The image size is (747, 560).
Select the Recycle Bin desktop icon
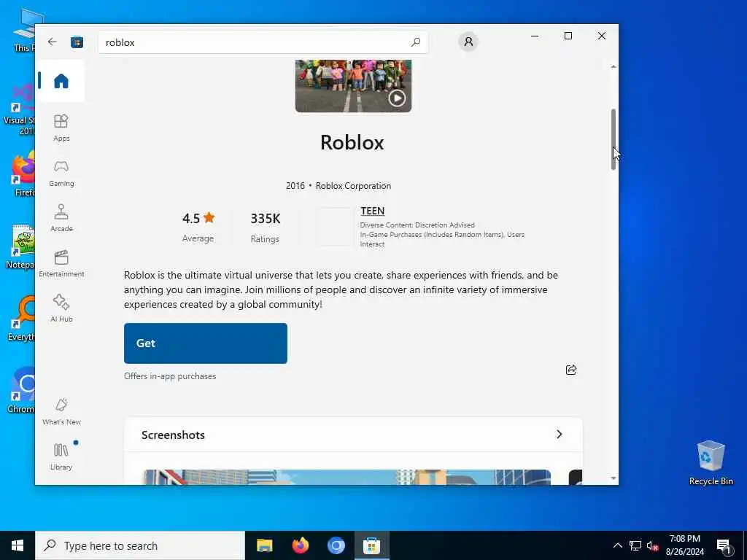(x=711, y=462)
